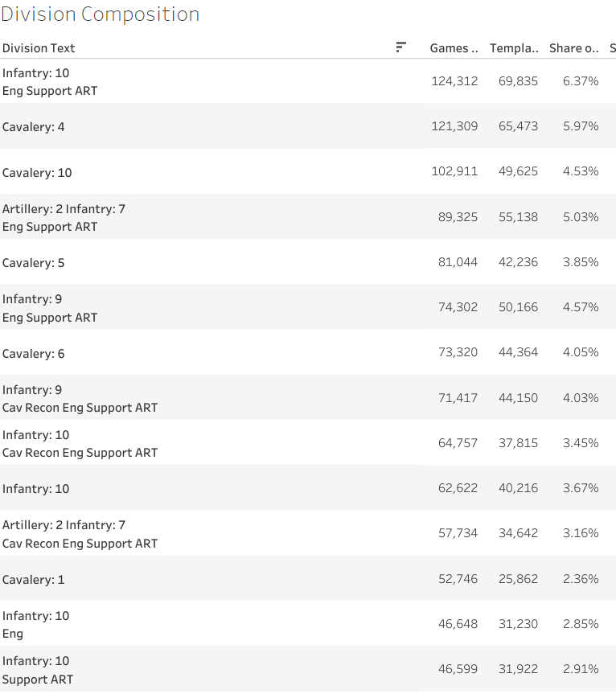Click the Share o.. column header
616x694 pixels.
click(x=573, y=48)
